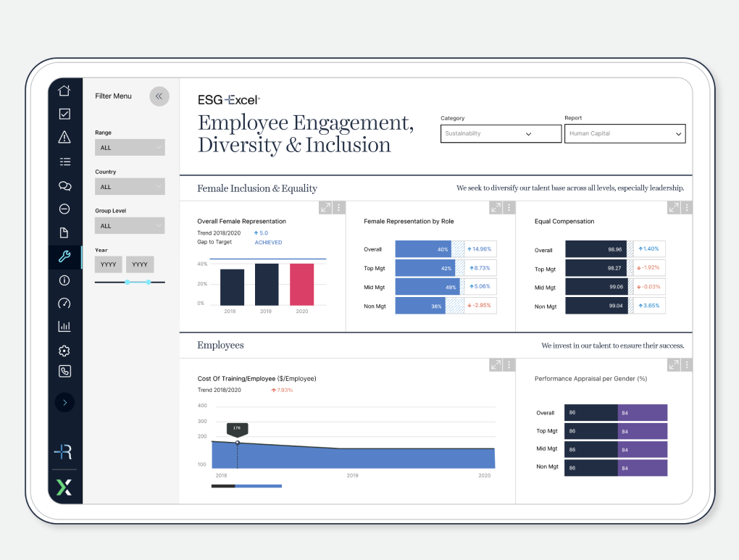Open the Equal Compensation panel's three-dot menu
The height and width of the screenshot is (560, 739).
pyautogui.click(x=686, y=208)
